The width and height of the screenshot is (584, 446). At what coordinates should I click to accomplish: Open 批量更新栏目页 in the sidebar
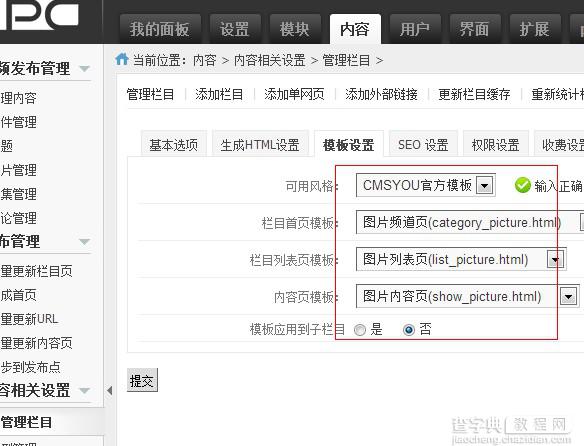click(36, 271)
